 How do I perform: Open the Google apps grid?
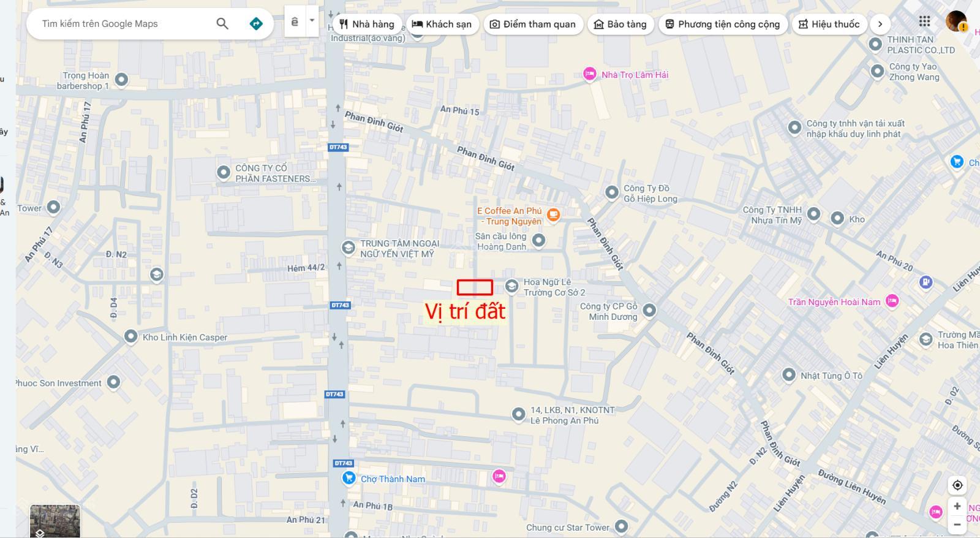[924, 21]
